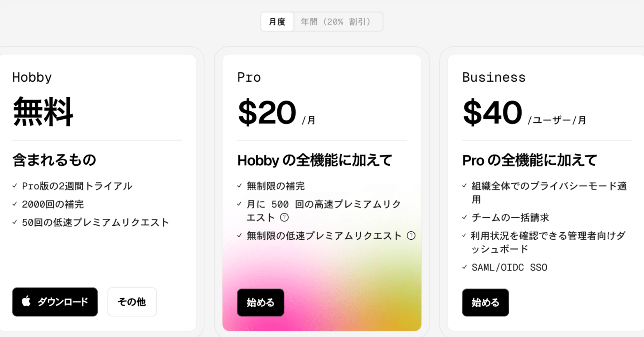Open the その他 options on the Hobby plan

(132, 302)
